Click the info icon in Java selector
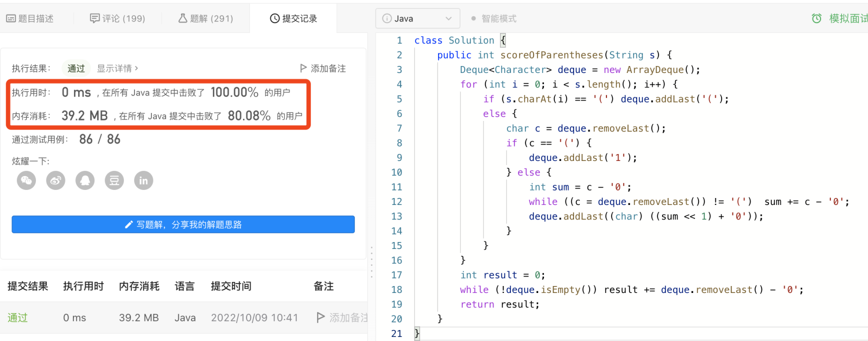 pyautogui.click(x=387, y=19)
